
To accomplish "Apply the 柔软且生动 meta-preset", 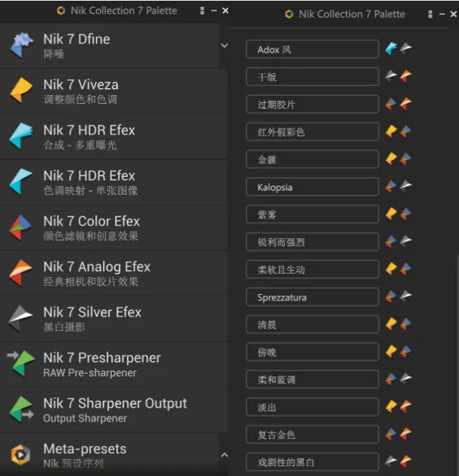I will [313, 269].
